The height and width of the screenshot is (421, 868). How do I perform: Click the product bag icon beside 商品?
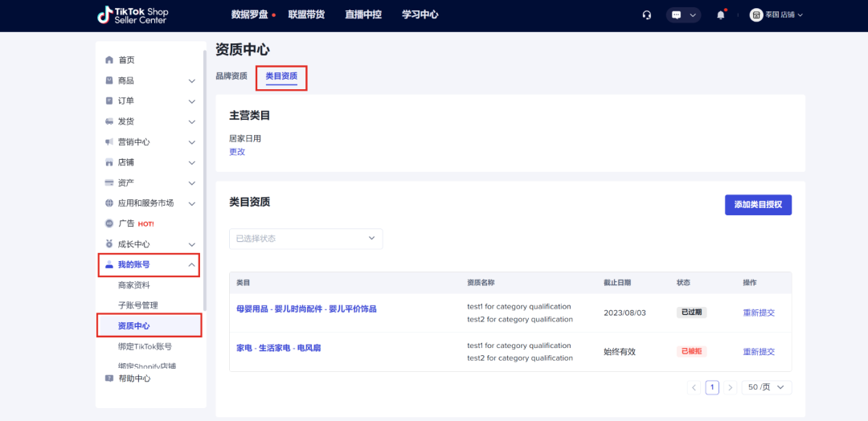tap(109, 80)
